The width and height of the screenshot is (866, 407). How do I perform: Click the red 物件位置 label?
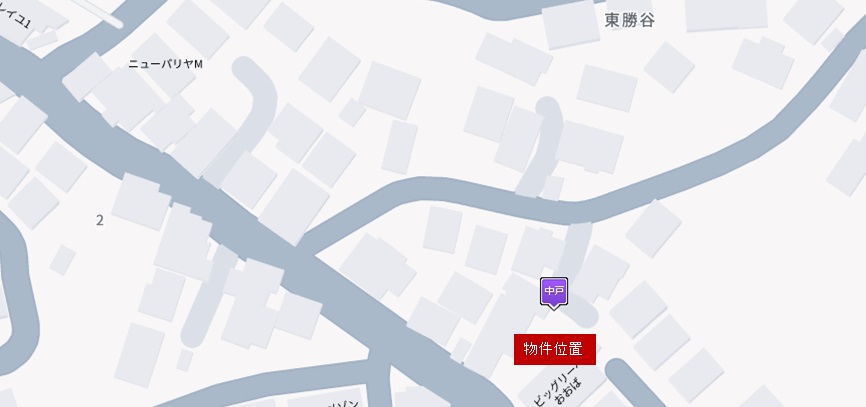tap(555, 349)
